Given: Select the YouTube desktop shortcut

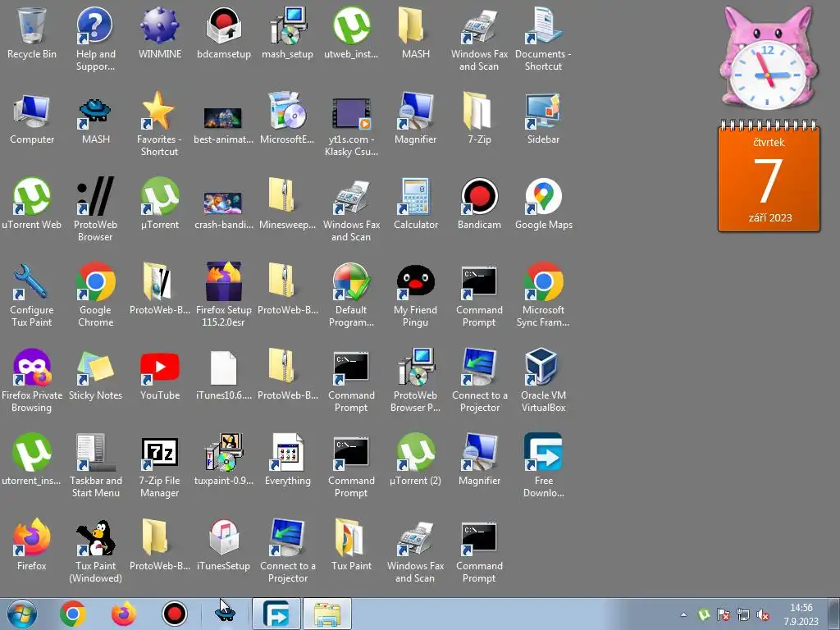Looking at the screenshot, I should pyautogui.click(x=160, y=367).
